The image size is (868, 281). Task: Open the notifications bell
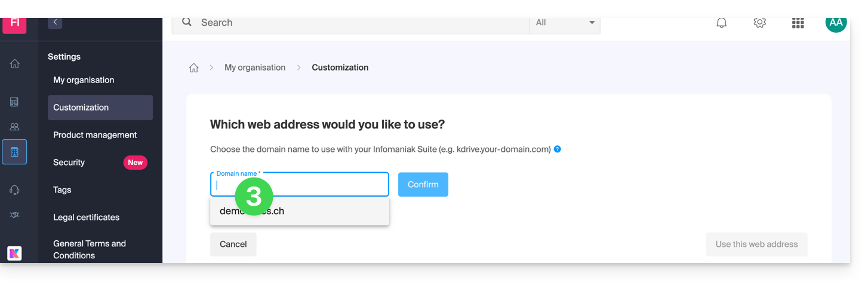coord(721,23)
